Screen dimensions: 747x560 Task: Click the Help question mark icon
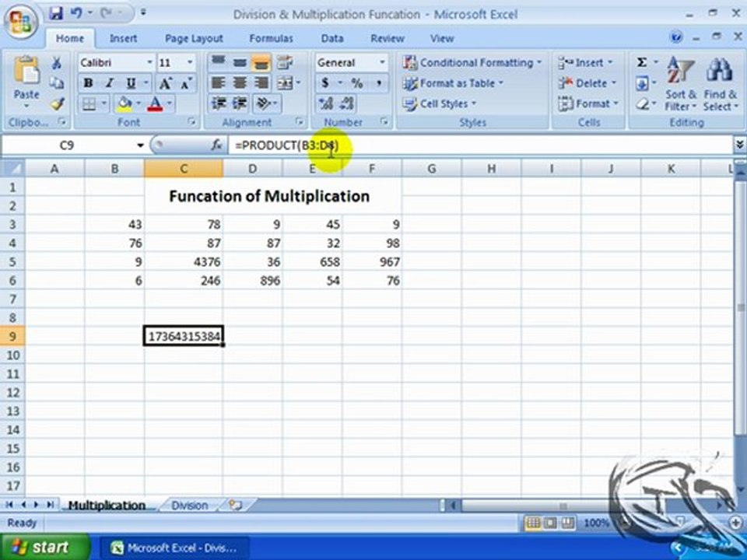pos(675,37)
